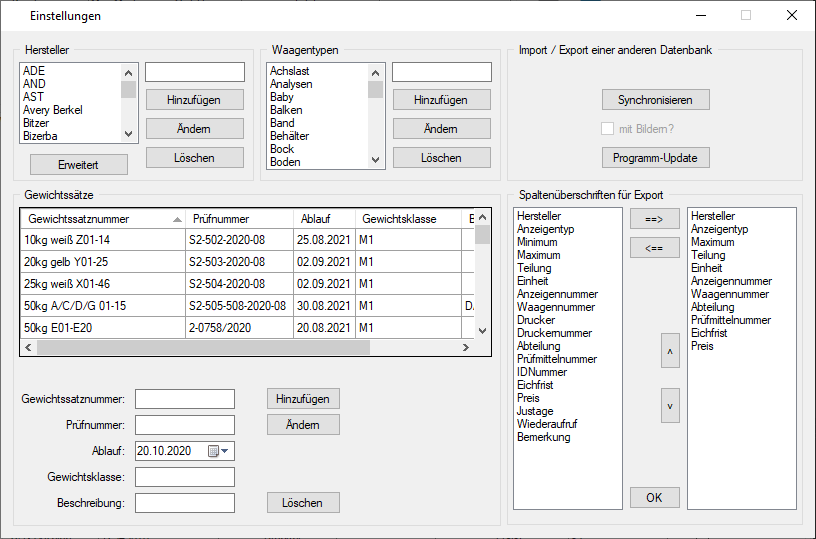Select row '25kg weiß X01-46'

100,283
